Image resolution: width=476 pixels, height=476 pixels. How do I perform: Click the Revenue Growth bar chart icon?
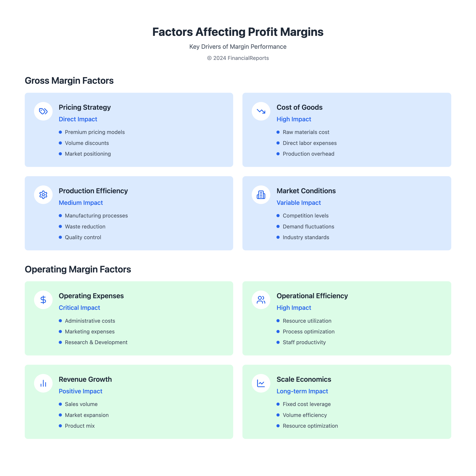(43, 383)
